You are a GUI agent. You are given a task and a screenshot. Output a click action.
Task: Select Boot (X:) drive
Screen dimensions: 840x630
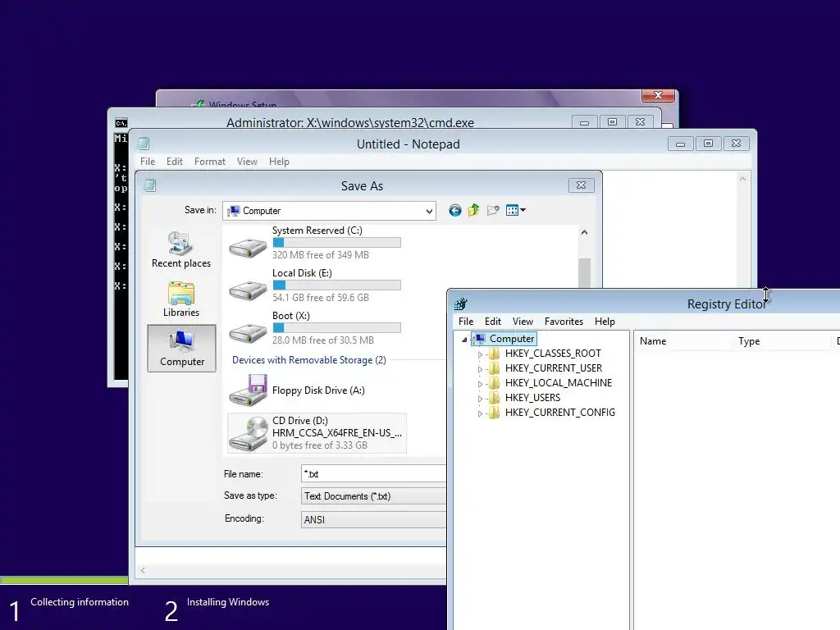pyautogui.click(x=316, y=328)
